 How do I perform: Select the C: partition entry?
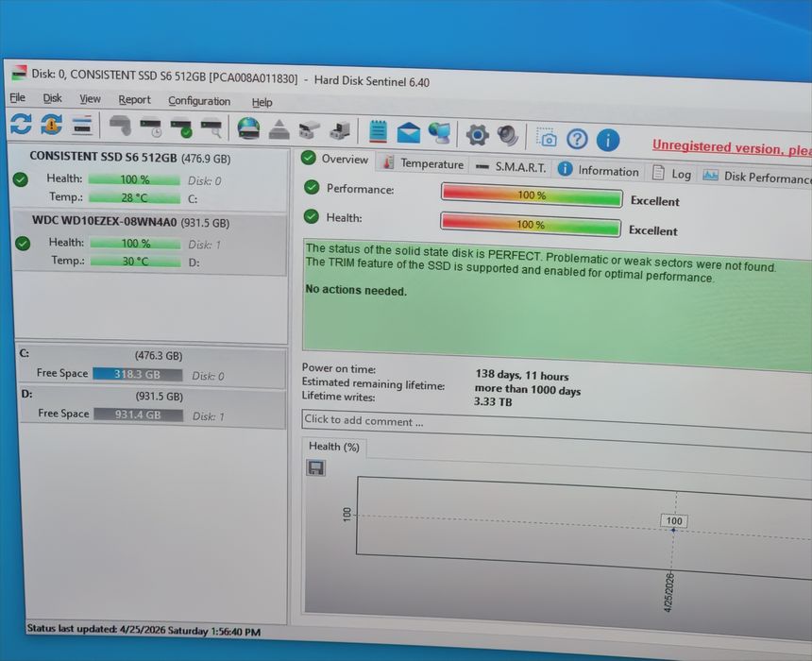pyautogui.click(x=151, y=365)
